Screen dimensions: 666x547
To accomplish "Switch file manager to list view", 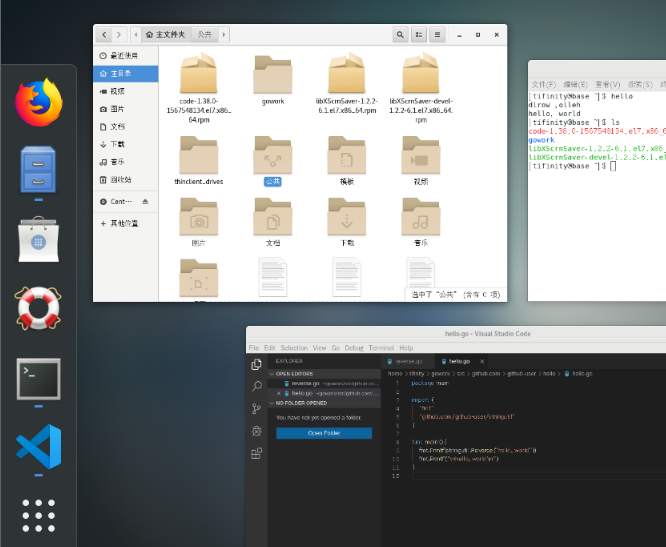I will coord(419,35).
